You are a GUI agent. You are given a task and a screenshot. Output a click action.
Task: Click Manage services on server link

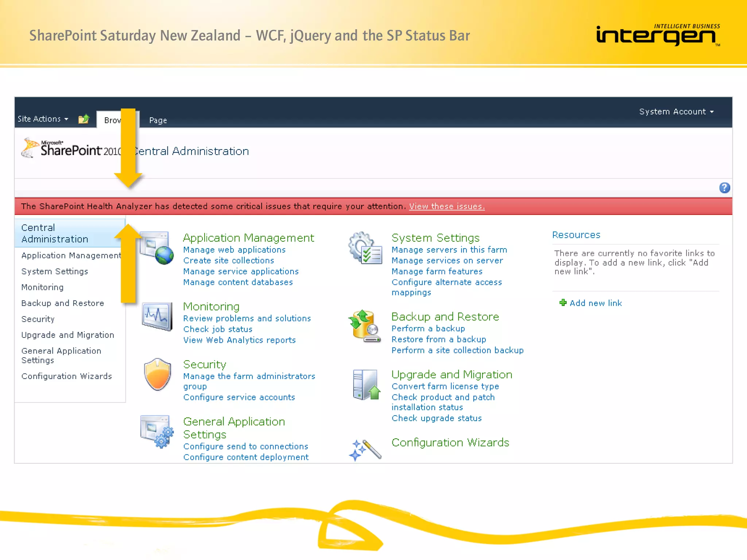447,261
